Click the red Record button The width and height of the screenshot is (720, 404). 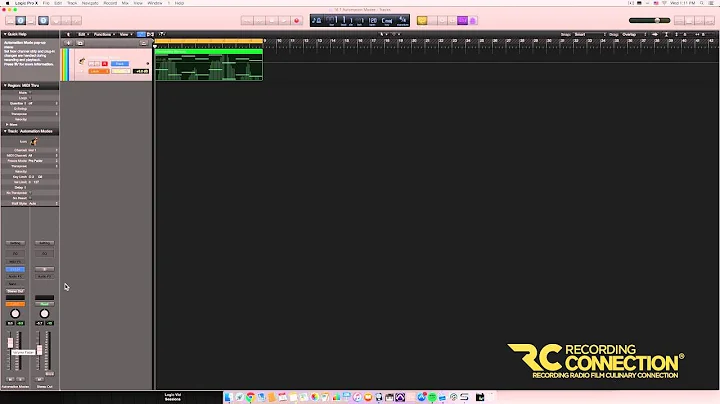[297, 21]
